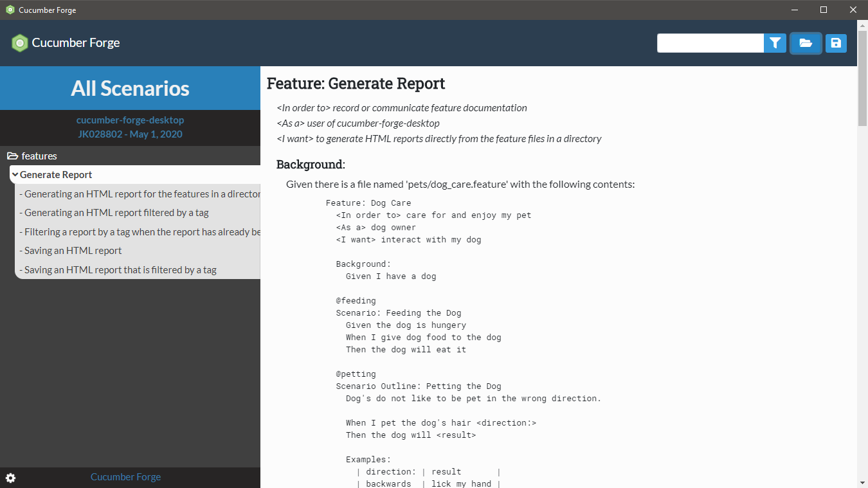Click the 'Given I have a dog' line
The width and height of the screenshot is (868, 488).
click(391, 276)
